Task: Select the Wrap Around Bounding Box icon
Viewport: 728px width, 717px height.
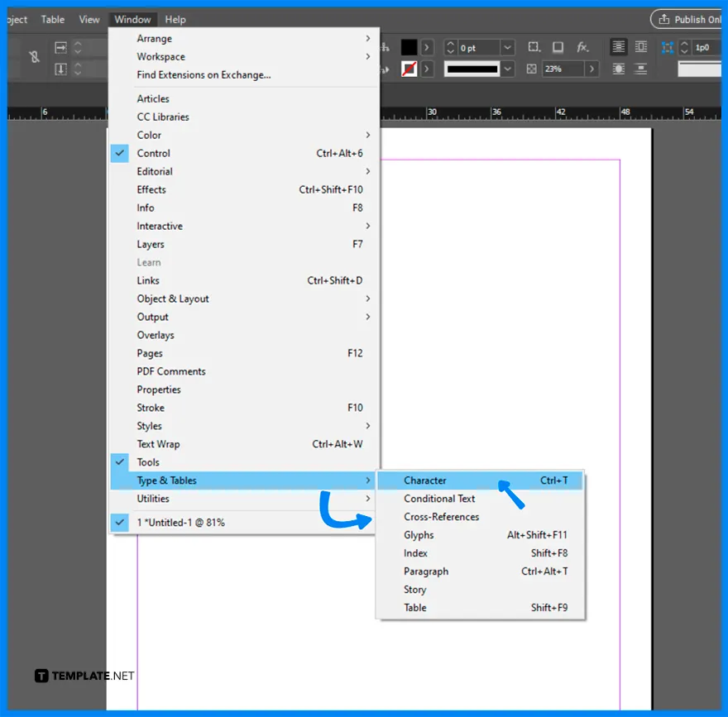Action: (641, 47)
